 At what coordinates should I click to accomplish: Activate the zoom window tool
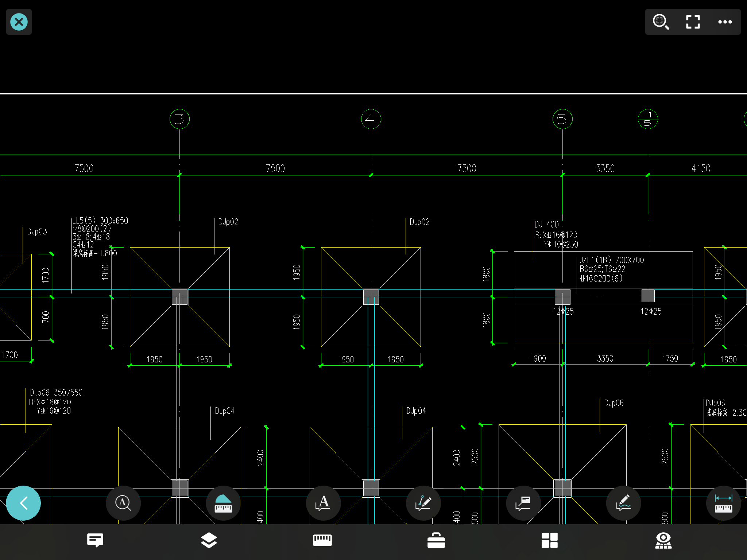tap(661, 22)
